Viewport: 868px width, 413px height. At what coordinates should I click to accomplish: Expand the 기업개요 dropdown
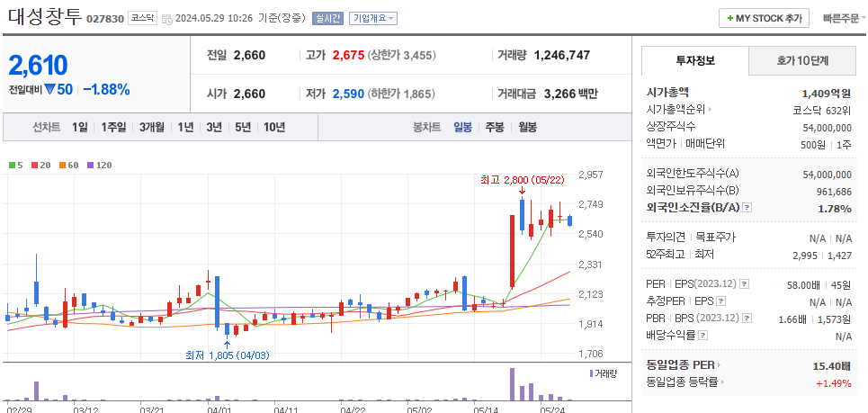[373, 18]
